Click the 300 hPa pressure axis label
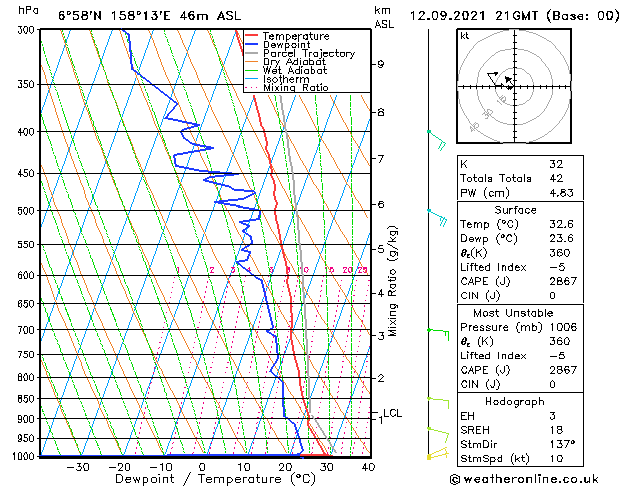 pyautogui.click(x=26, y=30)
